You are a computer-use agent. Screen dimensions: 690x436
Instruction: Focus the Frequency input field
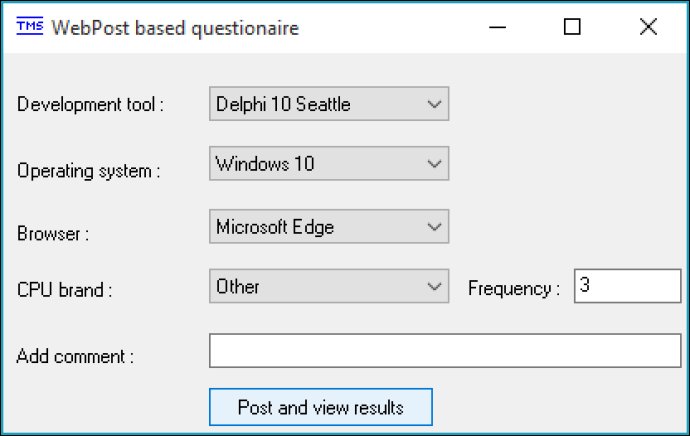[x=628, y=286]
